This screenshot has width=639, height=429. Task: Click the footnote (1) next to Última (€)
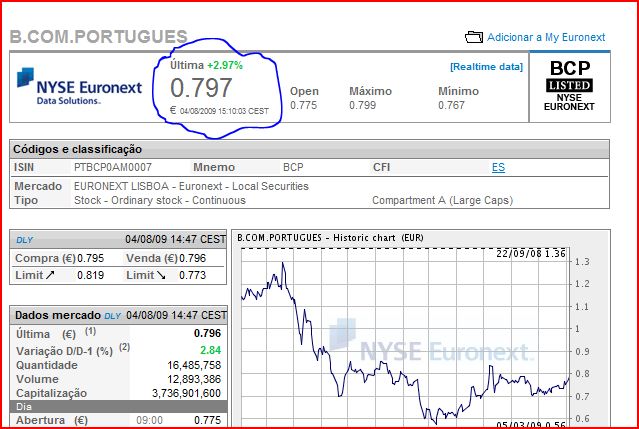pos(90,331)
